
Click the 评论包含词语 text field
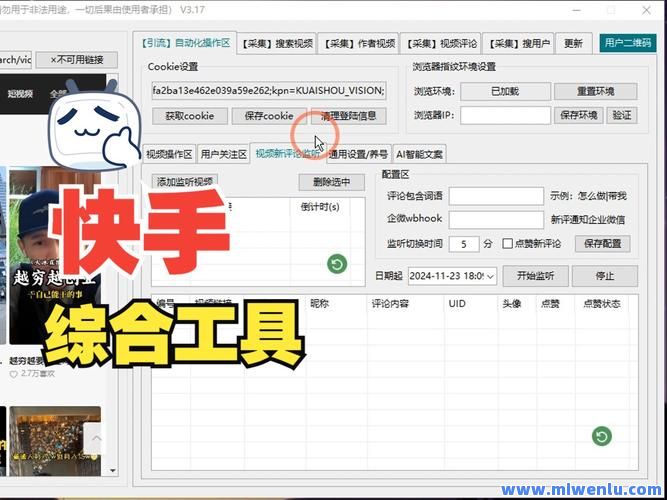pos(496,196)
